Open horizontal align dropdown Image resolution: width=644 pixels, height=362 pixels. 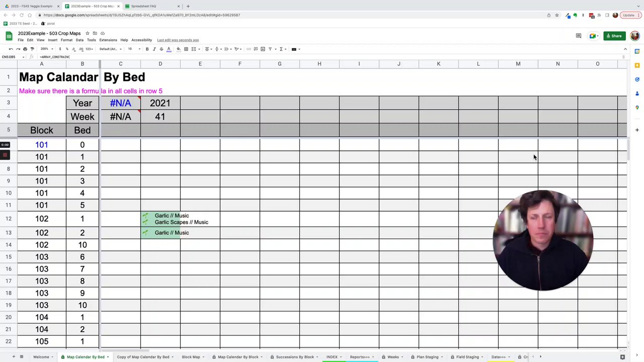click(x=208, y=49)
